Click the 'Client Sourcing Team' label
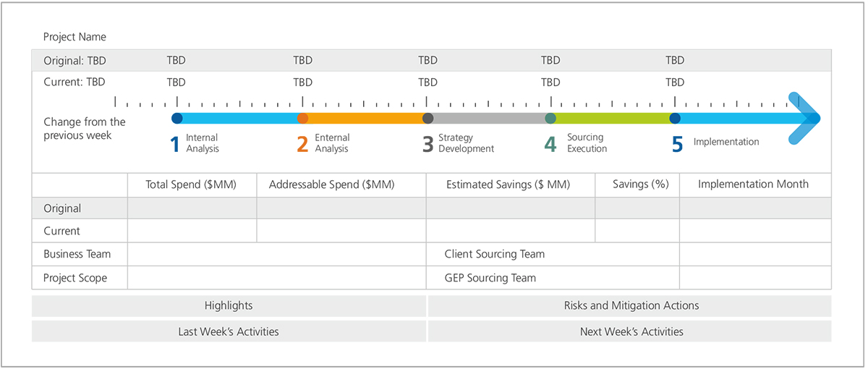The width and height of the screenshot is (868, 369). (495, 254)
